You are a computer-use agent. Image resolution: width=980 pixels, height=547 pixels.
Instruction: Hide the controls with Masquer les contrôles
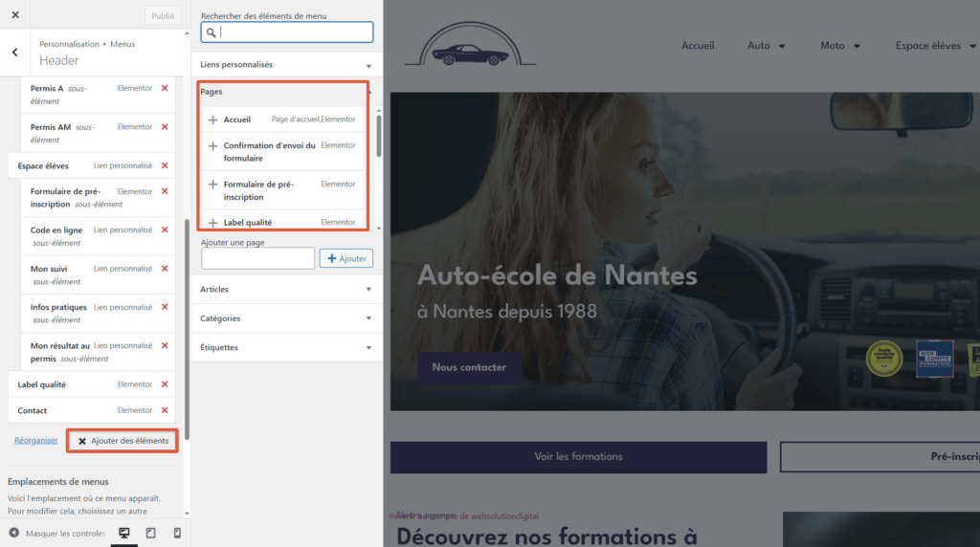57,533
